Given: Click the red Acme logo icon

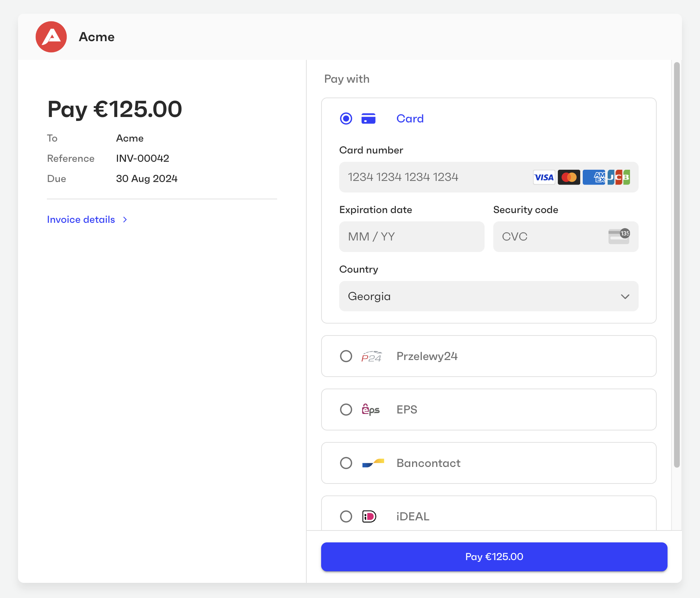Looking at the screenshot, I should pos(51,37).
